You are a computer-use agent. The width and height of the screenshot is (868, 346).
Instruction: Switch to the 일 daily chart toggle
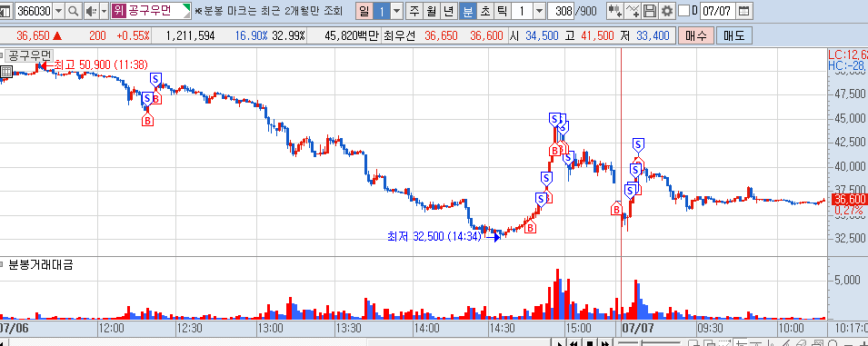[364, 11]
